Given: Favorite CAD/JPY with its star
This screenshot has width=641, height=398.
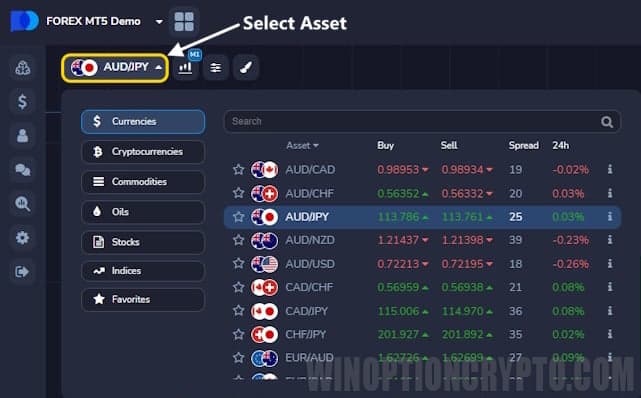Looking at the screenshot, I should point(238,311).
